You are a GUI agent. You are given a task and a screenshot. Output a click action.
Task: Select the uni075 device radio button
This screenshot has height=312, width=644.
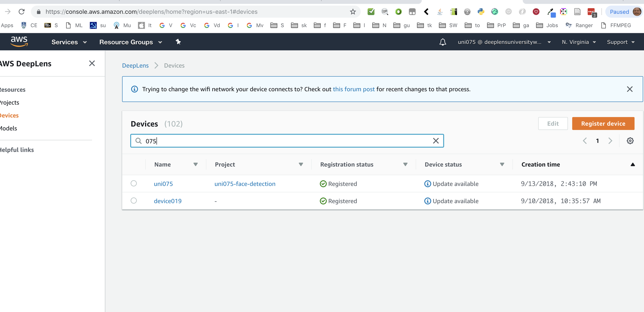click(134, 183)
